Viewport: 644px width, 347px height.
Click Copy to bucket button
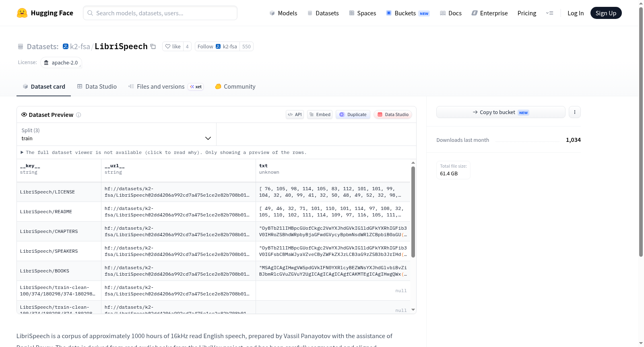pyautogui.click(x=501, y=112)
